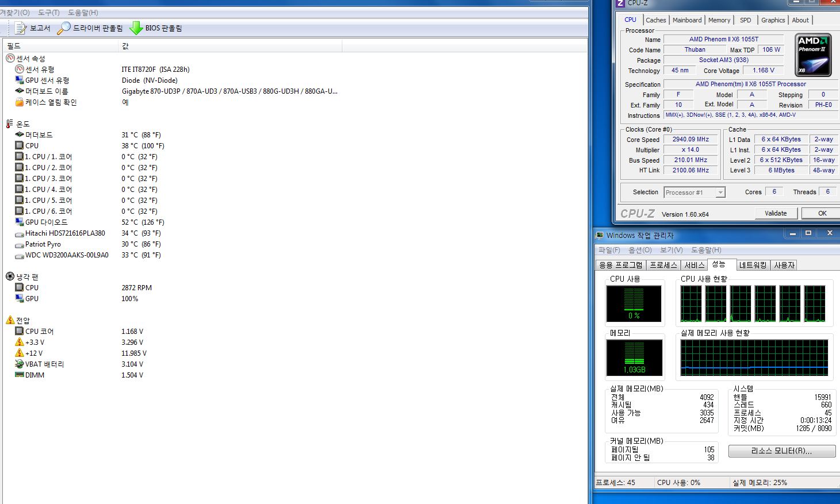The image size is (840, 504).
Task: Click the AMD Phenom II X6 1055T name field
Action: [x=723, y=39]
